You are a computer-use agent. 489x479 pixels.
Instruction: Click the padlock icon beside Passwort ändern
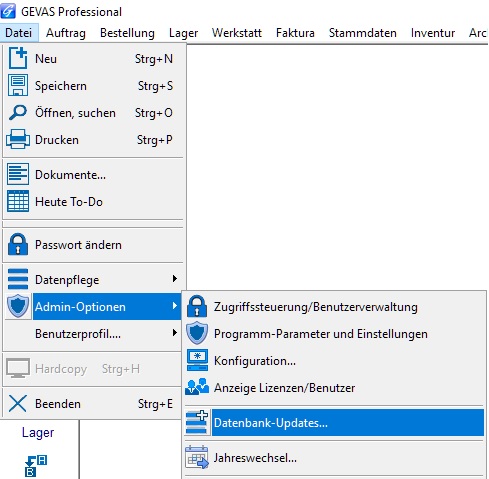click(18, 244)
